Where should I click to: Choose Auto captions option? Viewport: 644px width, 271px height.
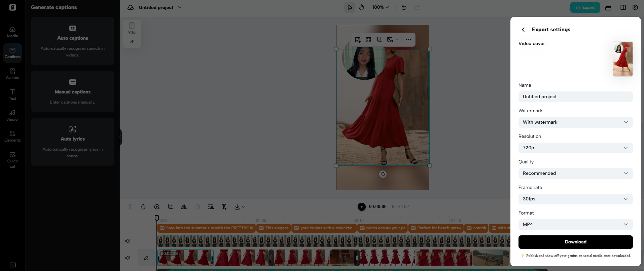pyautogui.click(x=73, y=41)
